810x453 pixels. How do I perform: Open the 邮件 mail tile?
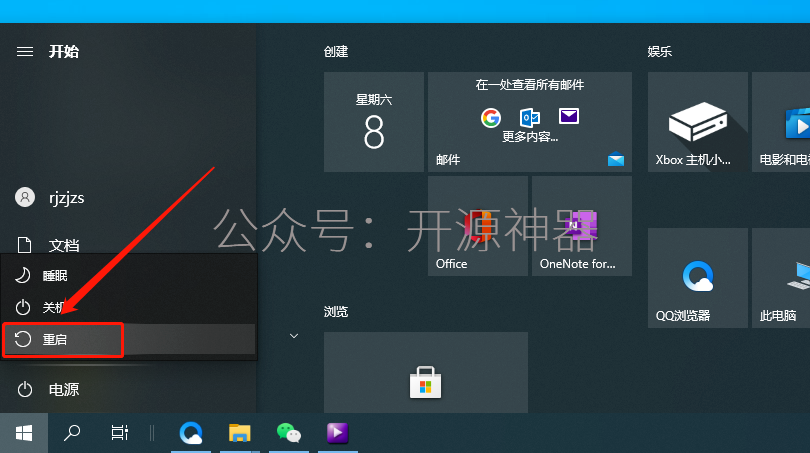[529, 122]
